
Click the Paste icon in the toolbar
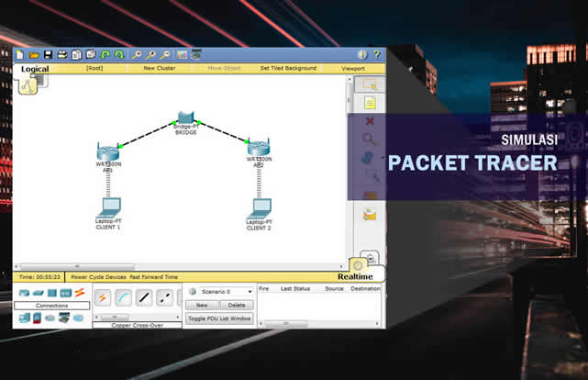pyautogui.click(x=91, y=55)
